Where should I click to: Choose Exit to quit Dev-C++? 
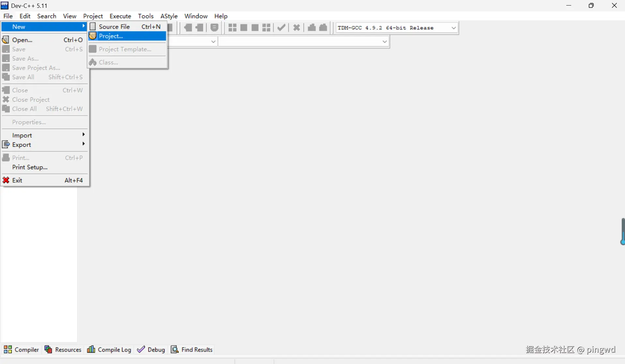(x=45, y=180)
